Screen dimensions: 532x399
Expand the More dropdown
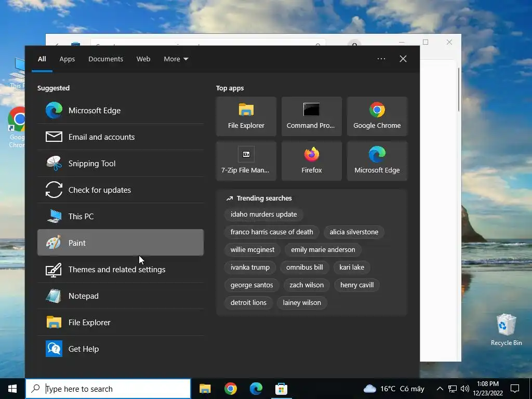click(x=176, y=59)
